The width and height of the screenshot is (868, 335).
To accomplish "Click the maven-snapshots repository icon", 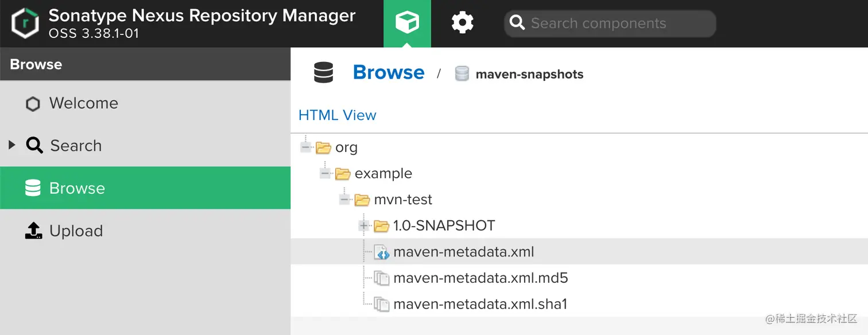I will pyautogui.click(x=462, y=73).
